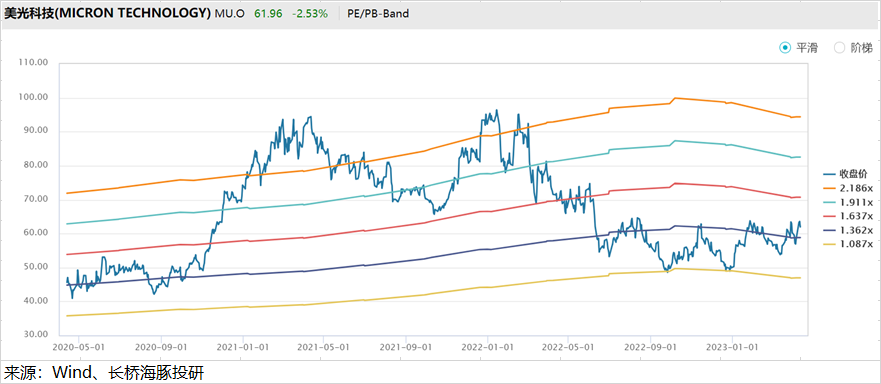Click the 30.00 y-axis label
881x384 pixels.
pos(35,335)
